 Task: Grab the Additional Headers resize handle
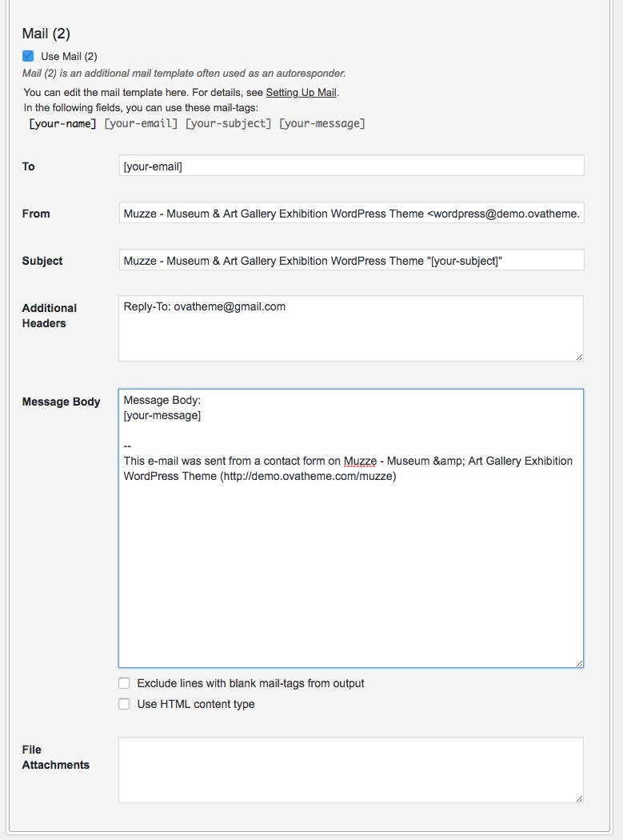(579, 357)
